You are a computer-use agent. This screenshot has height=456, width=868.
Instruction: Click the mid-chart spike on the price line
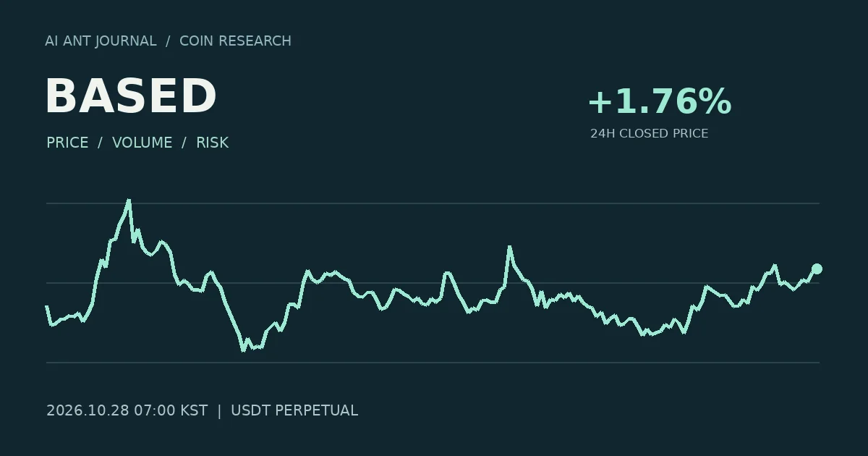click(509, 248)
